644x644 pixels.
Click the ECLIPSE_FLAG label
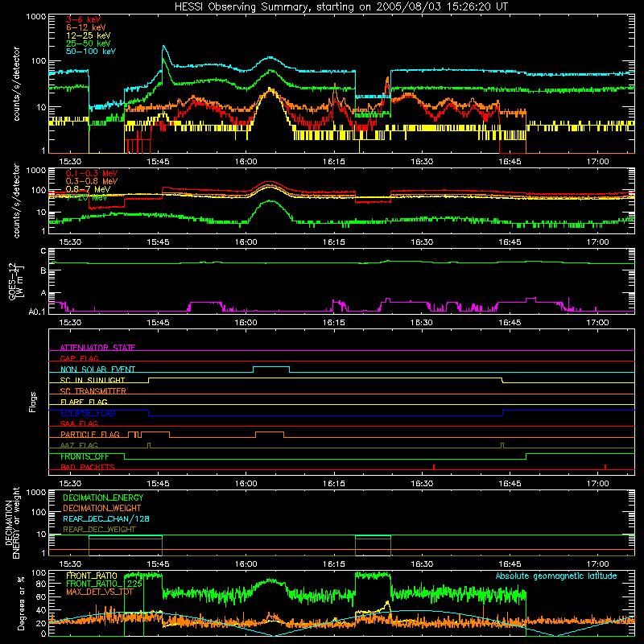[x=88, y=413]
